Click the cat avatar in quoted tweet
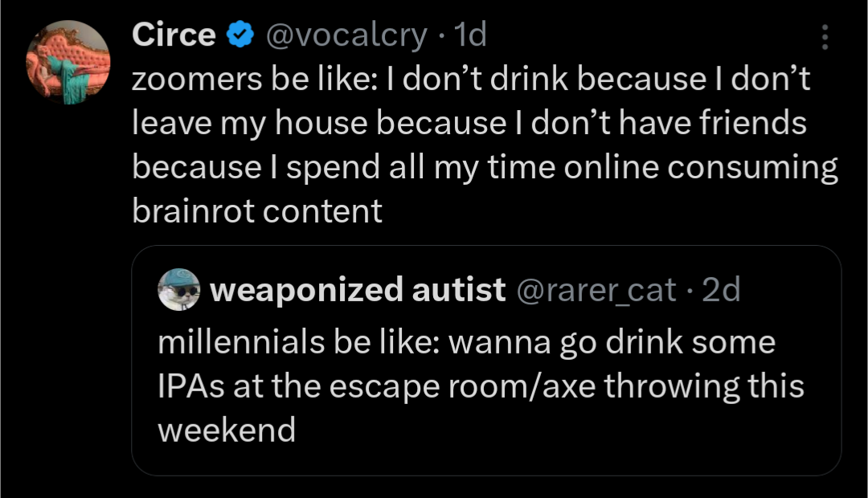This screenshot has height=498, width=868. (179, 290)
